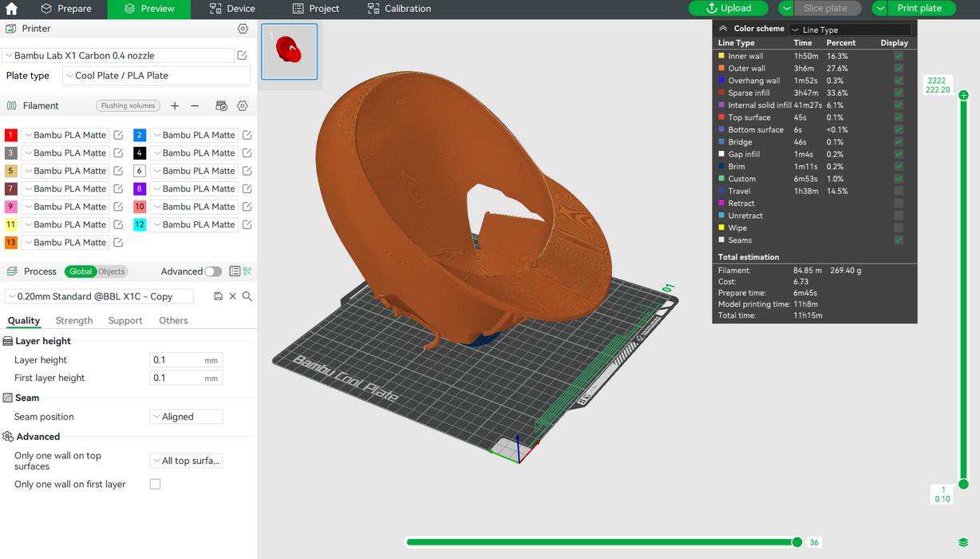Image resolution: width=980 pixels, height=559 pixels.
Task: Hide Sparse infill line display
Action: point(899,93)
